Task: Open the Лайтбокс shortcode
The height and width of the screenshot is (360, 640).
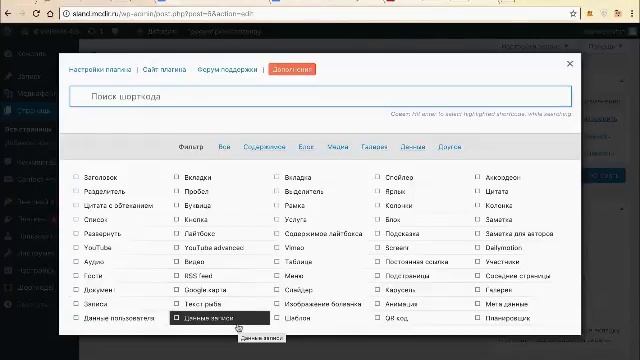Action: [200, 234]
